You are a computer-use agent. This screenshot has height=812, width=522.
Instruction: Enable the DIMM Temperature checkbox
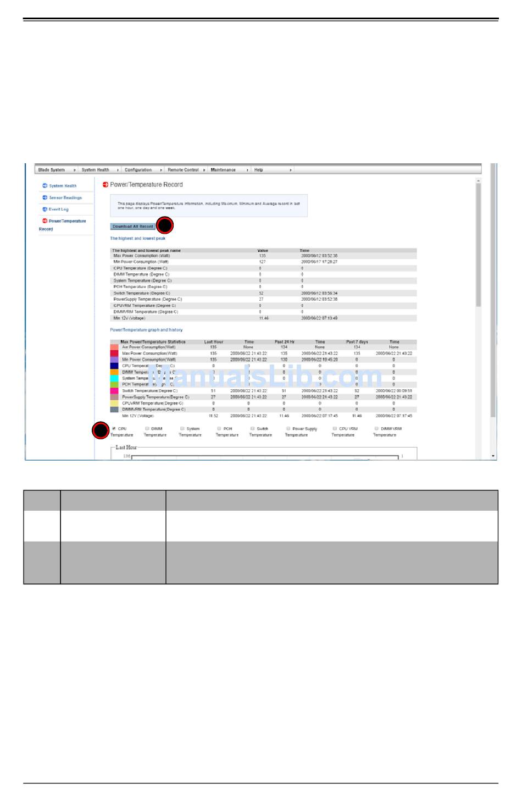(x=147, y=428)
